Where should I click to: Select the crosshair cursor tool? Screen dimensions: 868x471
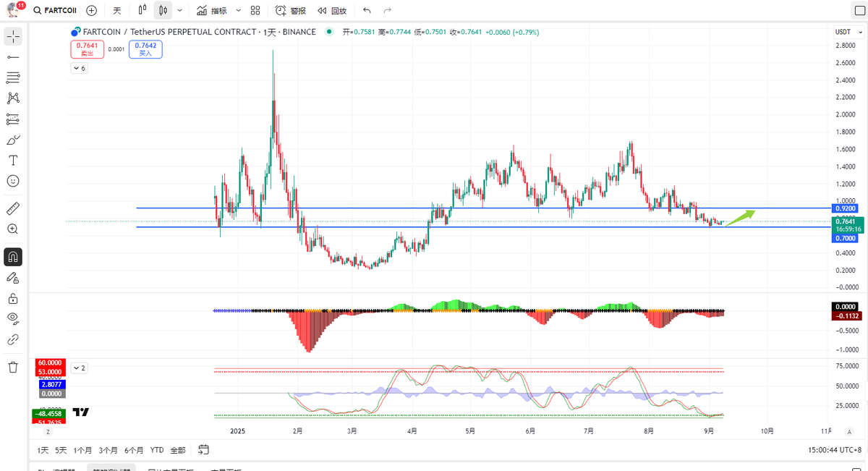(13, 36)
